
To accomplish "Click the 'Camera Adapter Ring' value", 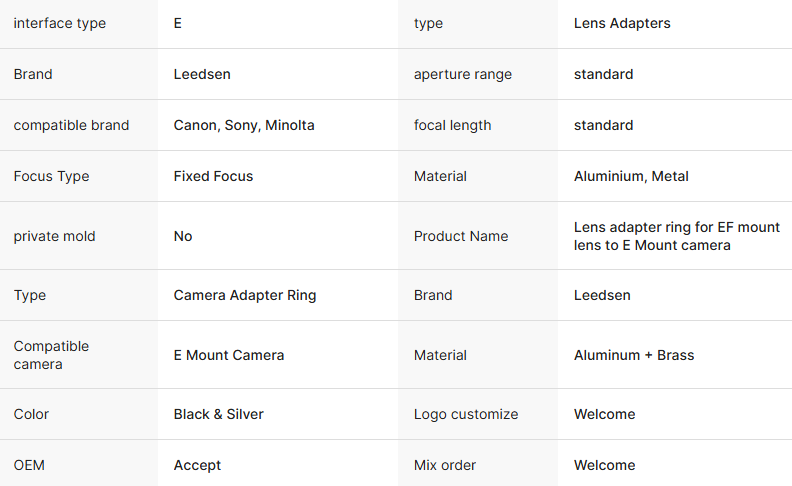I will click(x=245, y=295).
